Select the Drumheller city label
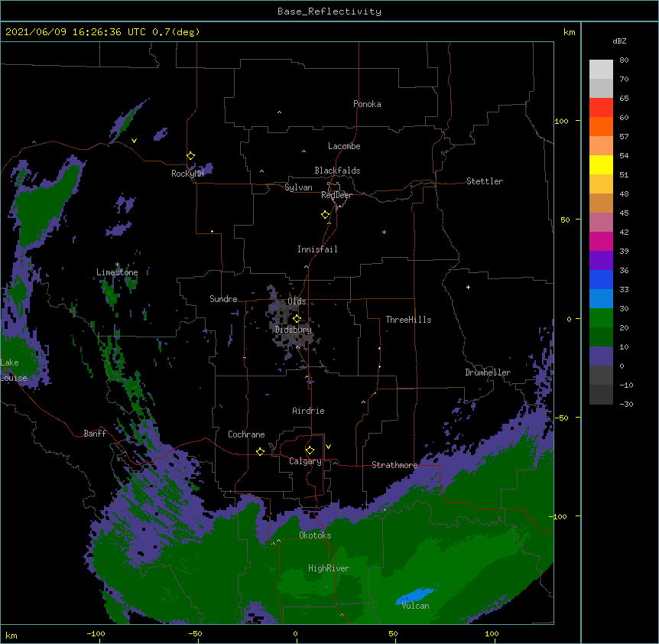 488,372
